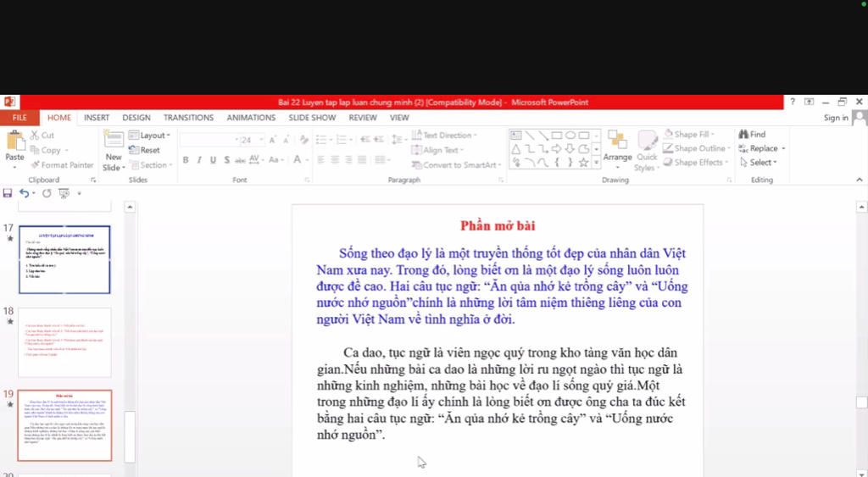Center the text
The height and width of the screenshot is (477, 868).
(335, 160)
